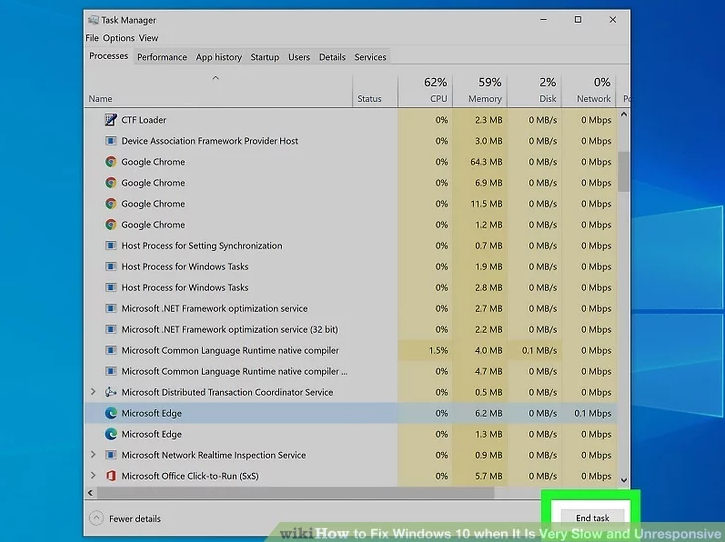Click the CTF Loader process icon
Image resolution: width=725 pixels, height=542 pixels.
[111, 120]
